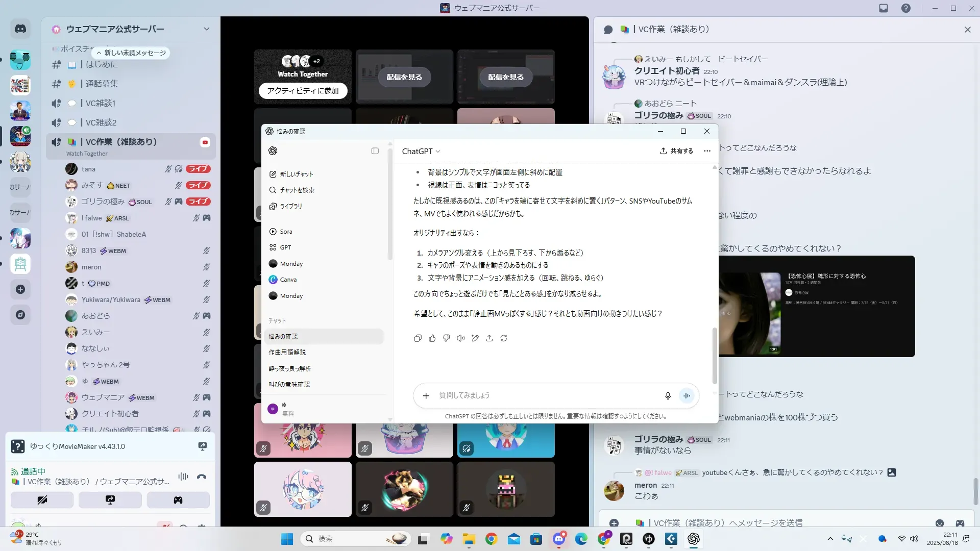The height and width of the screenshot is (551, 980).
Task: Open the 作曲用語解説 chat
Action: pyautogui.click(x=287, y=353)
